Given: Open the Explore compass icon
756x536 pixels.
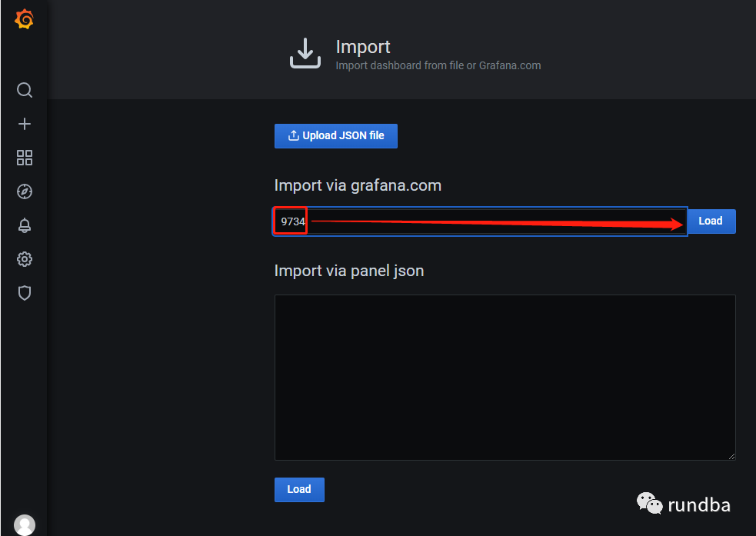Looking at the screenshot, I should (25, 191).
